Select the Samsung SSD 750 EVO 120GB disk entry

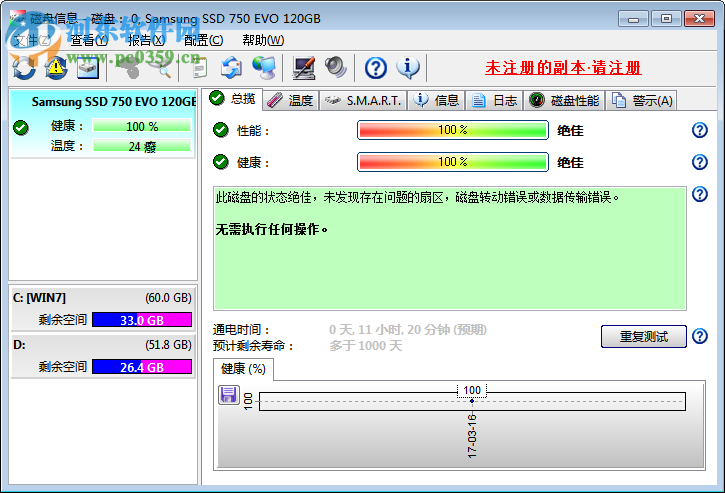(x=103, y=124)
